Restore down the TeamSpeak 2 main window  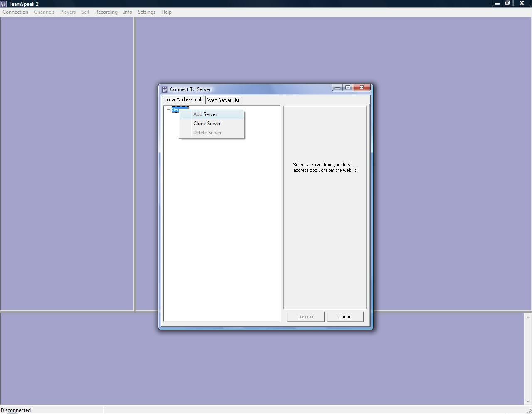[507, 3]
